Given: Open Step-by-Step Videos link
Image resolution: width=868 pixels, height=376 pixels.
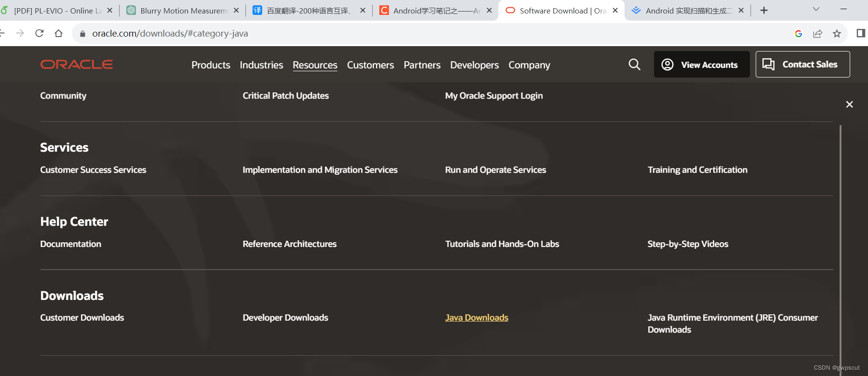Looking at the screenshot, I should (688, 244).
